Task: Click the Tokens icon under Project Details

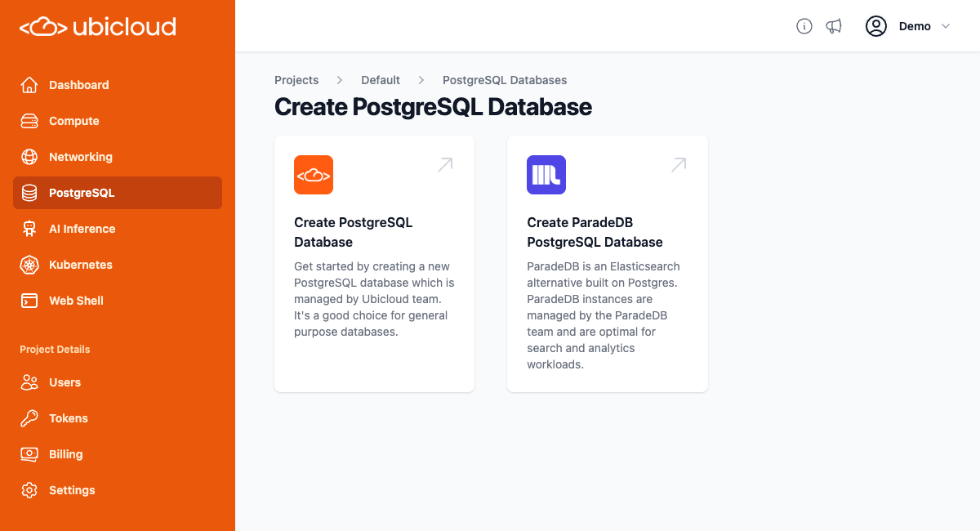Action: point(29,418)
